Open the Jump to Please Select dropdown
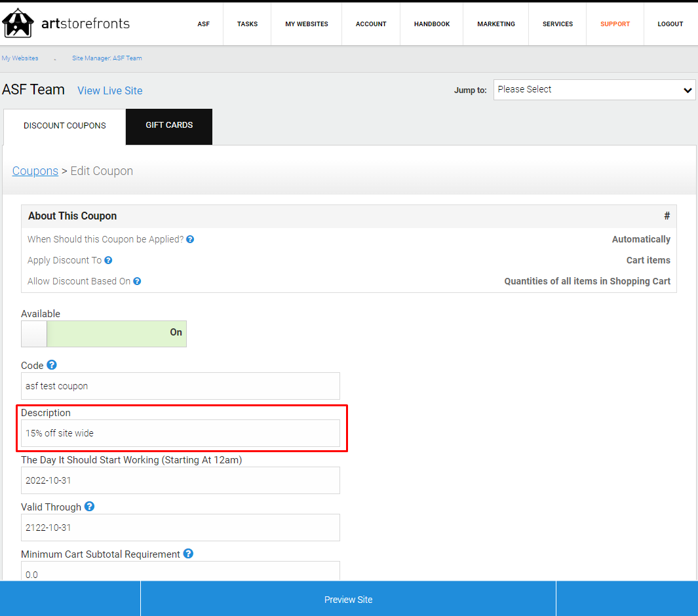Screen dimensions: 698x616 point(593,90)
